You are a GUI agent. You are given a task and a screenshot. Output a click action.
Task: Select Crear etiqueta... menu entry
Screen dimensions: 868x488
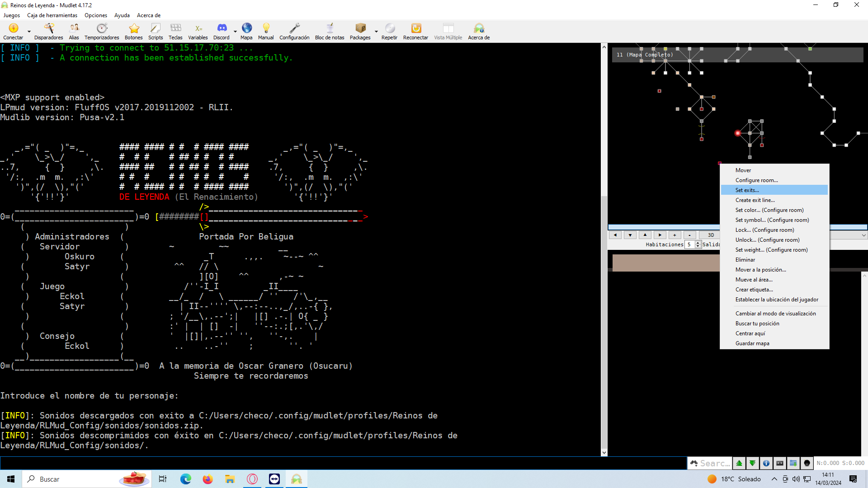coord(774,290)
